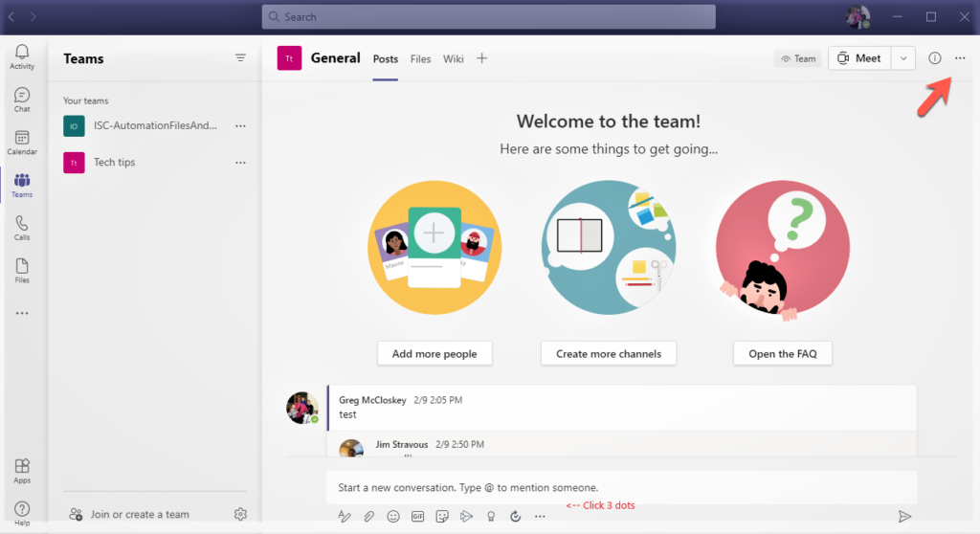This screenshot has height=534, width=980.
Task: Open the emoji picker
Action: click(393, 516)
